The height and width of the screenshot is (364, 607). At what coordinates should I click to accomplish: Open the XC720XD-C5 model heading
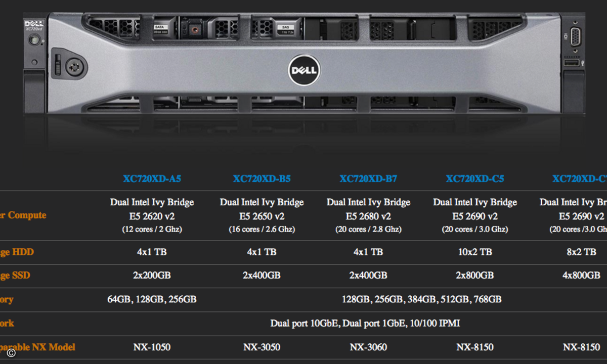pyautogui.click(x=475, y=178)
